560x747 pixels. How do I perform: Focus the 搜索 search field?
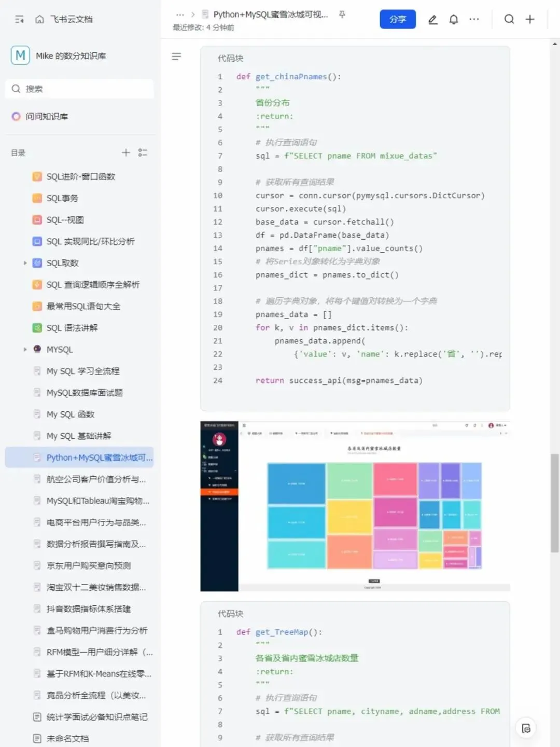(x=80, y=89)
